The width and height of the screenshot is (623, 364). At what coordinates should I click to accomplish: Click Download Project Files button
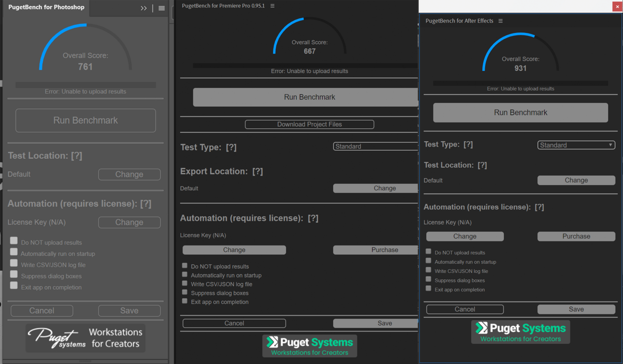point(310,124)
